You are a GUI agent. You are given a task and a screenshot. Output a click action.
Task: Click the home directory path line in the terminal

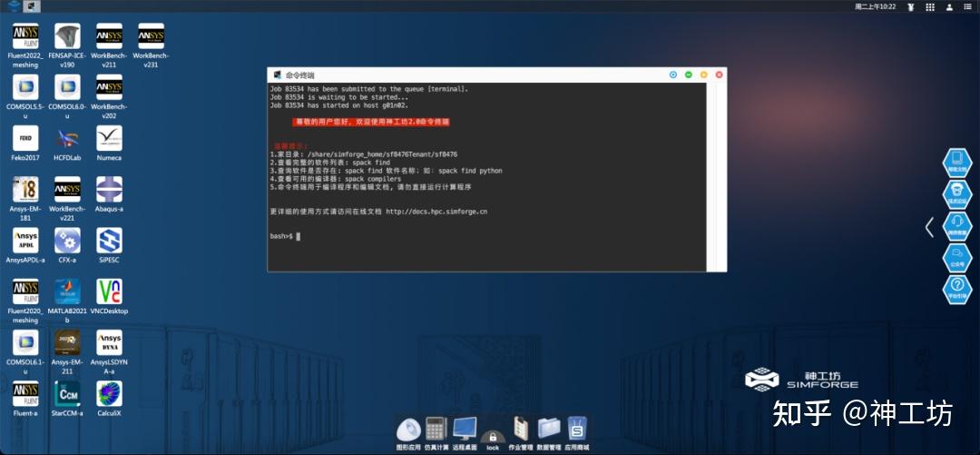(x=364, y=154)
